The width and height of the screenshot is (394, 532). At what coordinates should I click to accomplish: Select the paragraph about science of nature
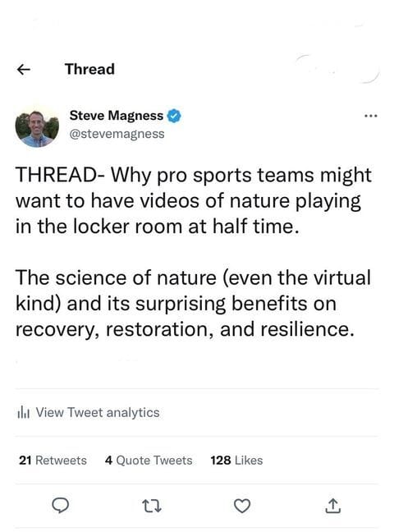193,303
